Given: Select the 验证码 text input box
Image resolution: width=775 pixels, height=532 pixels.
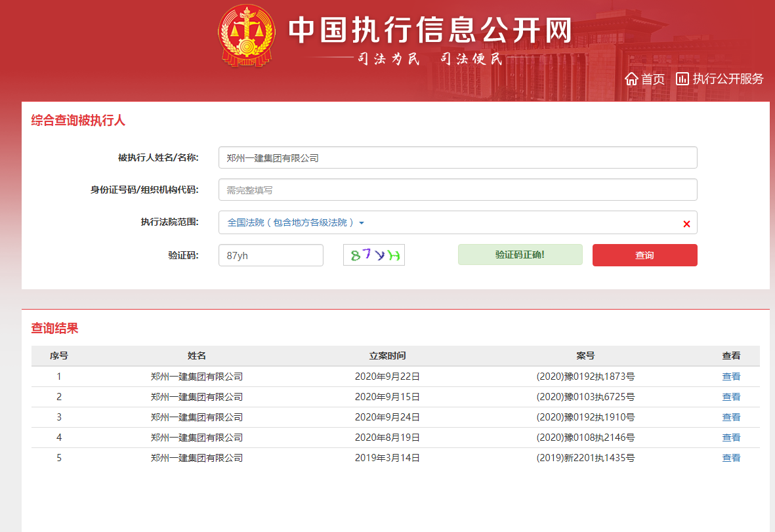Looking at the screenshot, I should [270, 255].
